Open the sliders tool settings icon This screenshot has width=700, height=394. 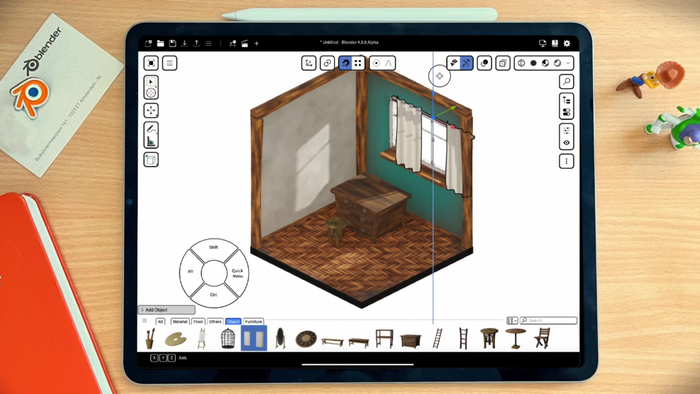coord(567,131)
